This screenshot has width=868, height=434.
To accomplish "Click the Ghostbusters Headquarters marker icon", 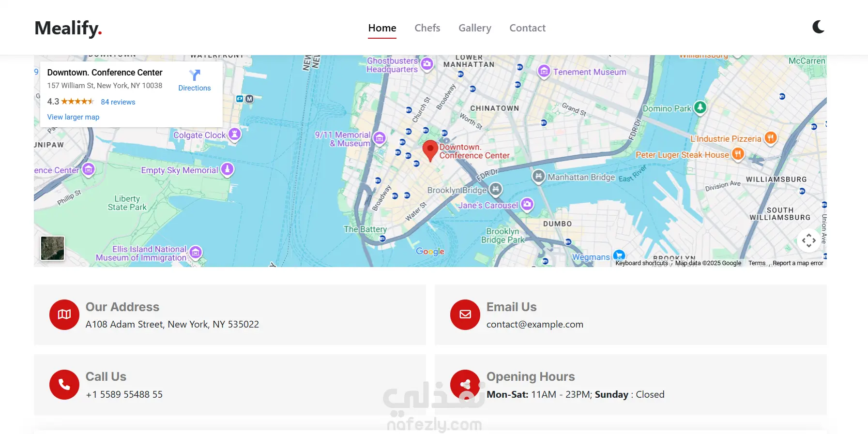I will pos(426,64).
